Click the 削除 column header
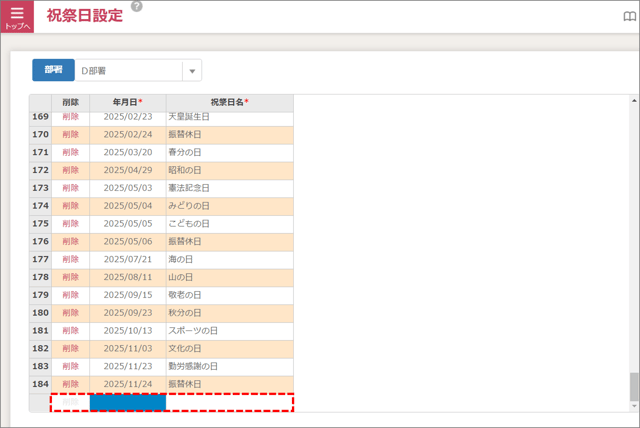Viewport: 640px width, 428px height. 70,102
